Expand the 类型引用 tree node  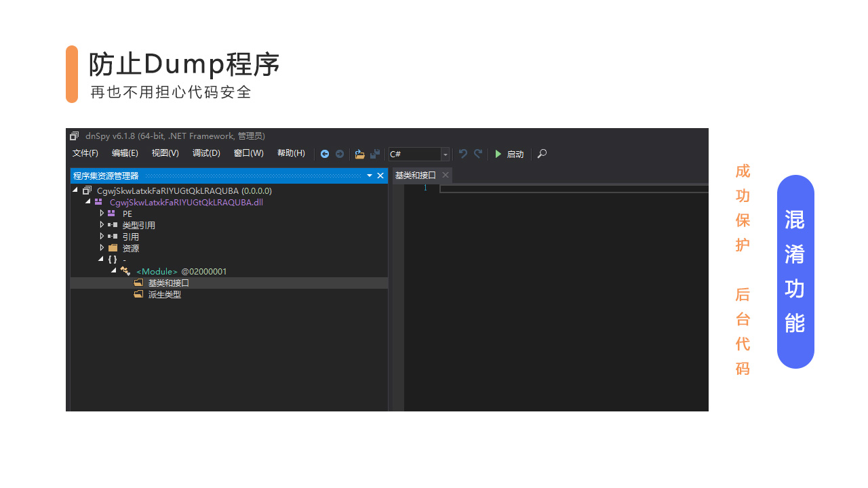tap(102, 225)
